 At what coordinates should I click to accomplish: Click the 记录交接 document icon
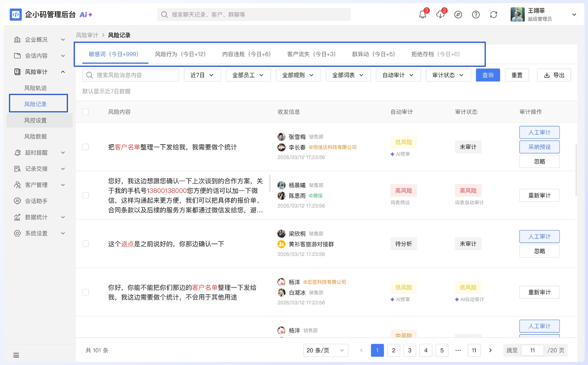tap(17, 169)
